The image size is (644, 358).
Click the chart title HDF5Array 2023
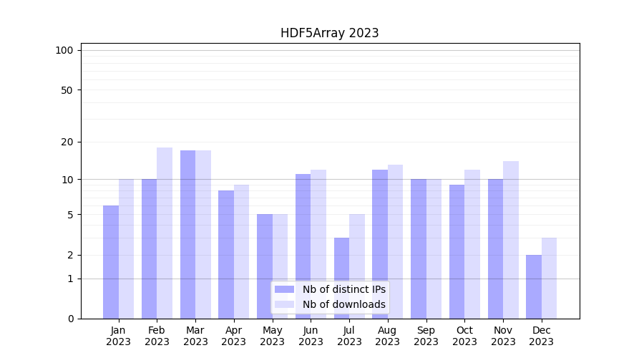(329, 33)
